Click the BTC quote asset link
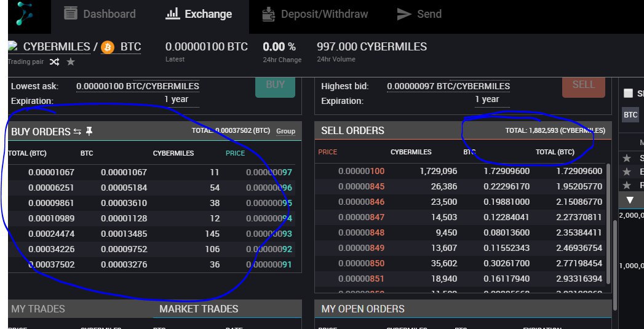The height and width of the screenshot is (329, 644). click(130, 47)
